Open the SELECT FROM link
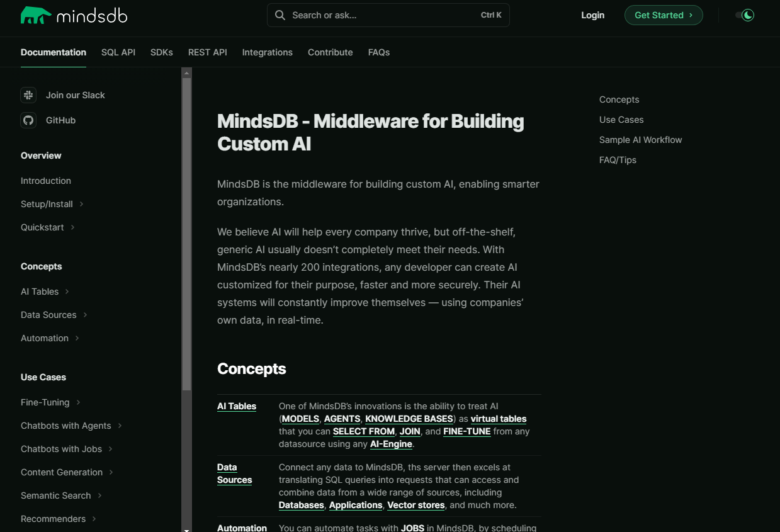Screen dimensions: 780x532 [364, 431]
